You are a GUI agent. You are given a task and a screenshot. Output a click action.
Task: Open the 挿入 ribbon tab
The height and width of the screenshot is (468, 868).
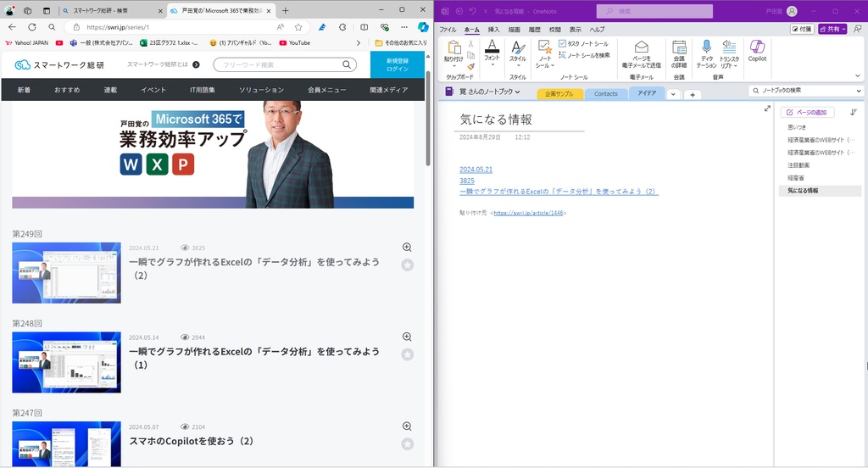coord(493,30)
